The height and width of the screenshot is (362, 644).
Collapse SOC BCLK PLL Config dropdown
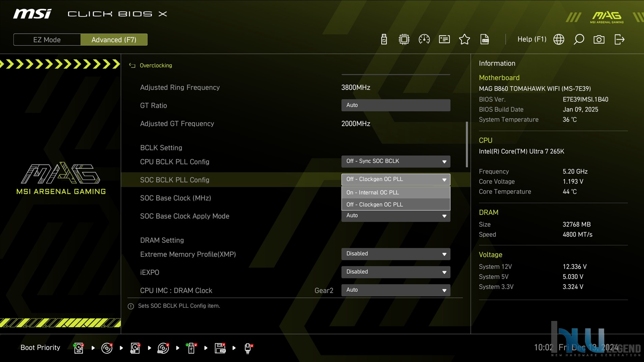[396, 179]
